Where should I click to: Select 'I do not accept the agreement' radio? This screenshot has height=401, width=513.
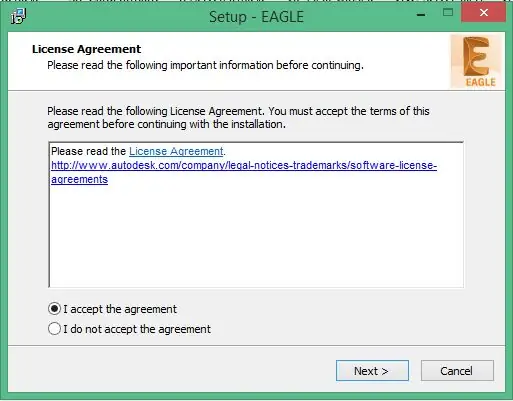[x=54, y=329]
